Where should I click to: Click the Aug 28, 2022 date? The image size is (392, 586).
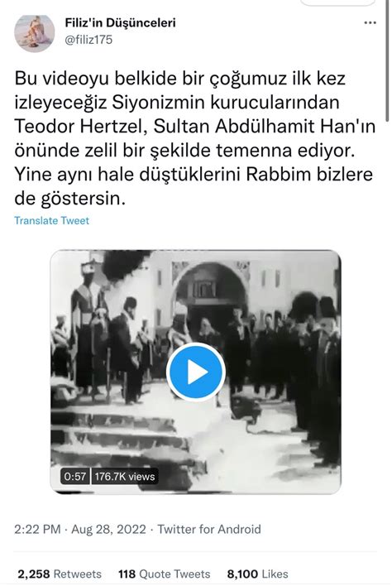(x=108, y=529)
